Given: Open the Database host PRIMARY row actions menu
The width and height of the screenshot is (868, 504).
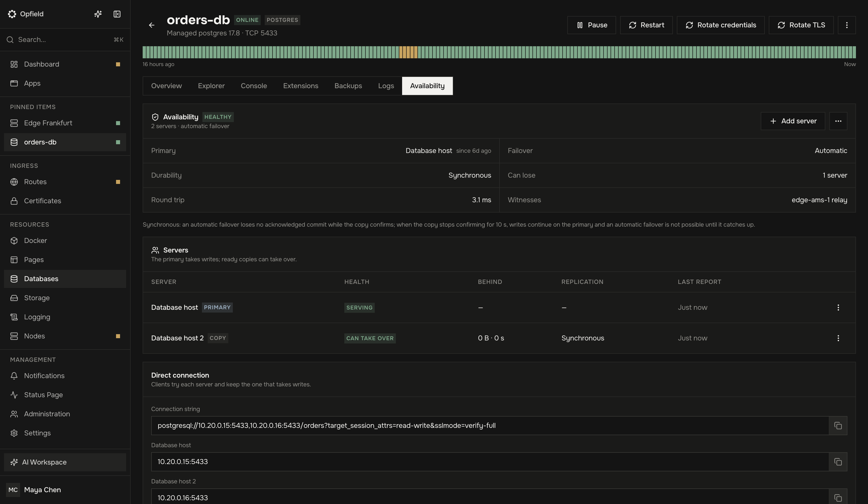Looking at the screenshot, I should 838,308.
